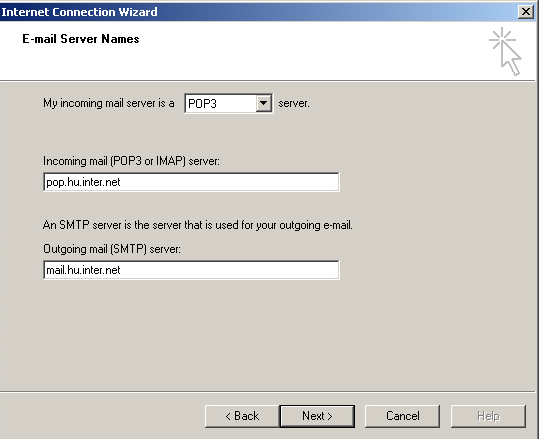The width and height of the screenshot is (539, 439).
Task: Click the 'My incoming mail server is a' label
Action: 109,103
